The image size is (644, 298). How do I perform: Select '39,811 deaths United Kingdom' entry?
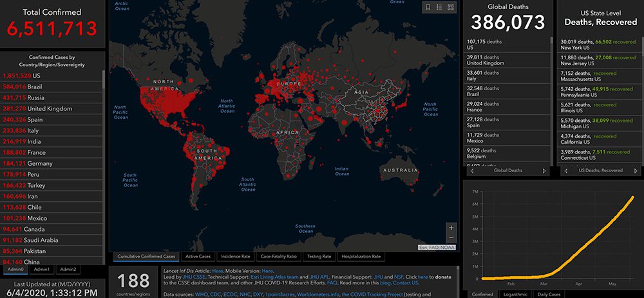[507, 60]
